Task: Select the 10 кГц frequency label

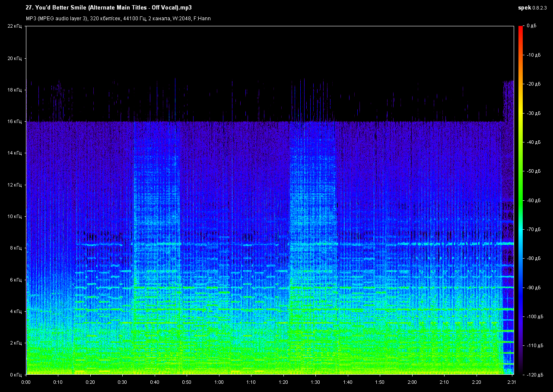Action: point(15,216)
